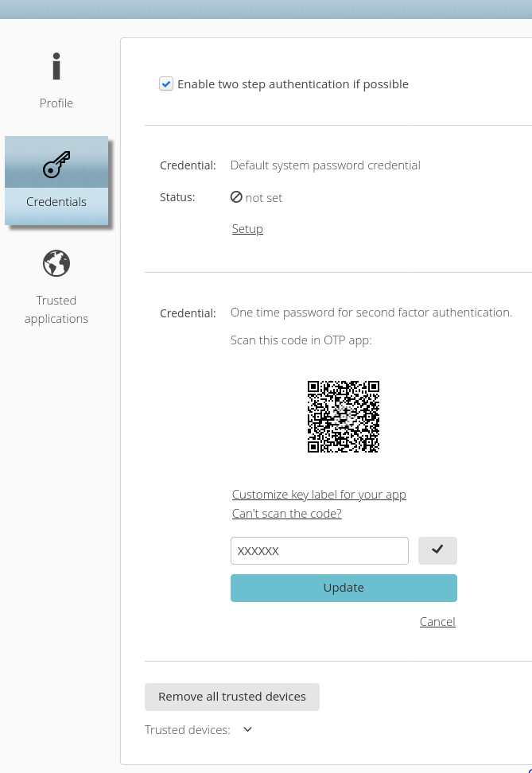Toggle Enable two step authentication checkbox
532x773 pixels.
166,84
